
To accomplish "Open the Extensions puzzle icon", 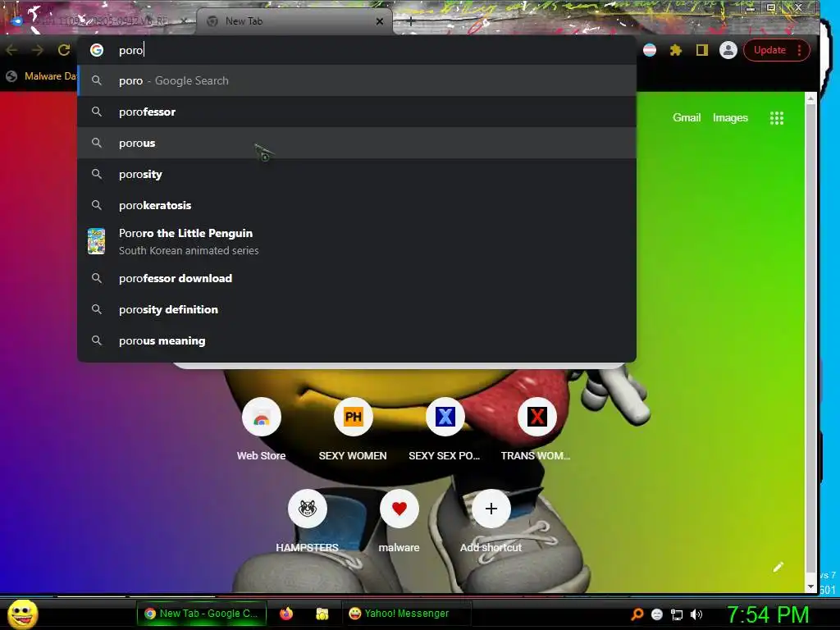I will [676, 50].
